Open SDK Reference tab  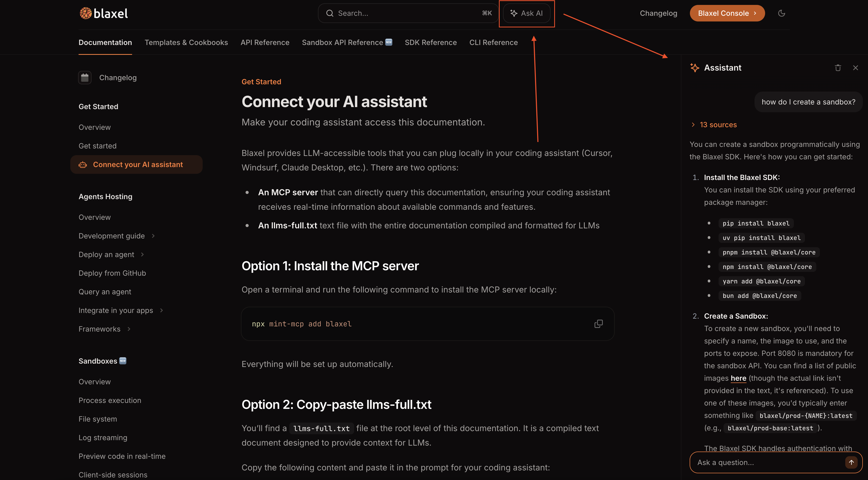(x=431, y=42)
